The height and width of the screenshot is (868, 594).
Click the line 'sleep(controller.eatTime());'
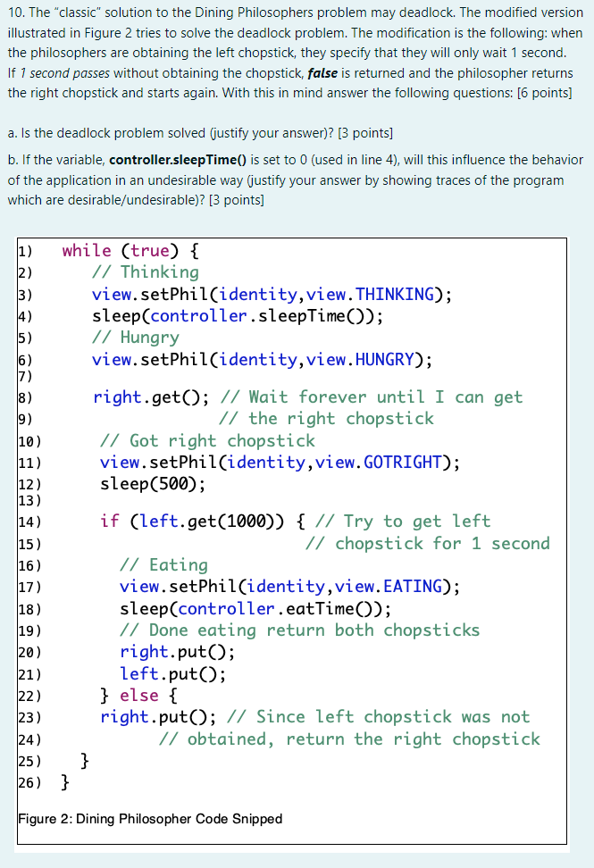click(255, 608)
